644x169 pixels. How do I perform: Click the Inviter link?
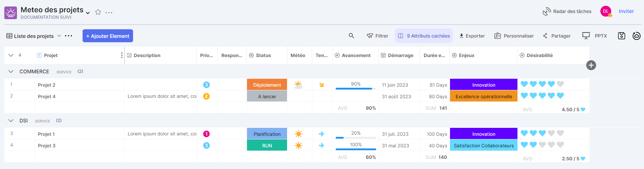[x=626, y=11]
